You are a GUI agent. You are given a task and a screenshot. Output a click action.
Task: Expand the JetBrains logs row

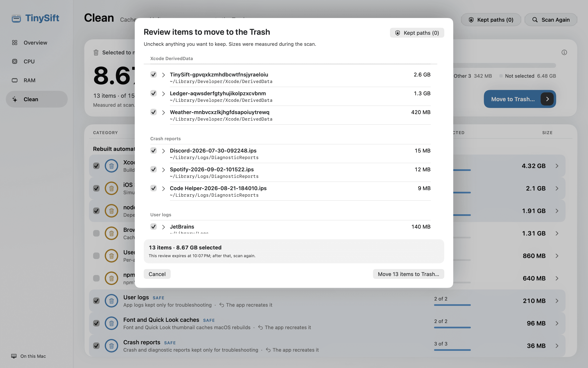click(164, 227)
